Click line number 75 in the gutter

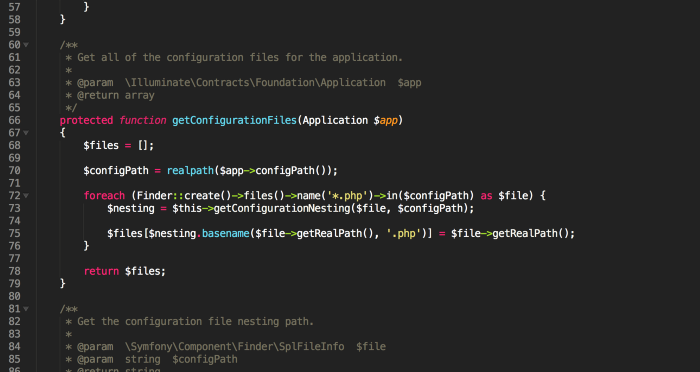[14, 234]
